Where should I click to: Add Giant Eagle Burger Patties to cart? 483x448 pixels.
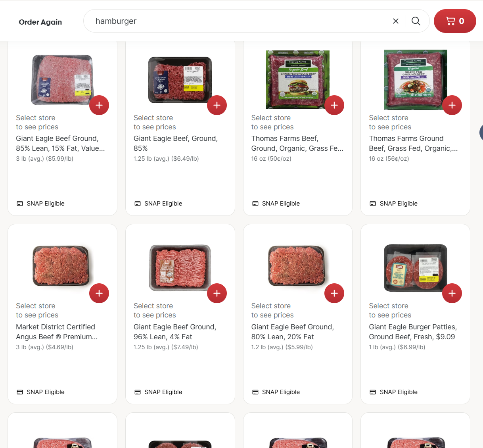point(452,293)
